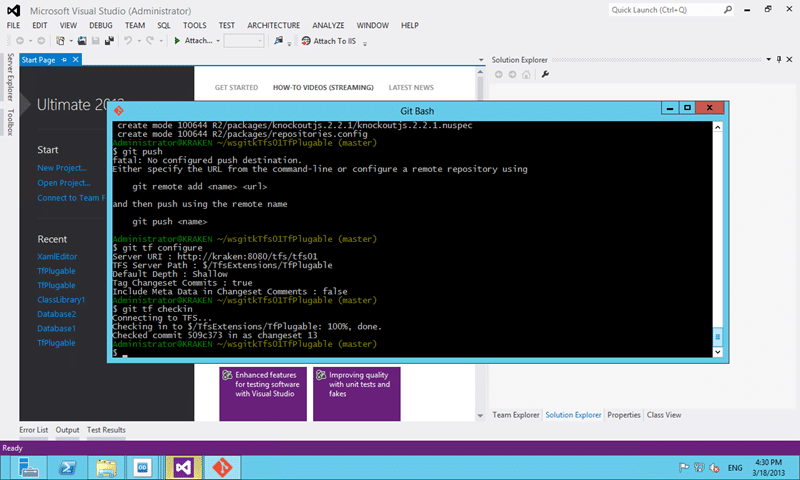The height and width of the screenshot is (480, 800).
Task: Open recent project ClassLibrary1
Action: click(x=61, y=300)
